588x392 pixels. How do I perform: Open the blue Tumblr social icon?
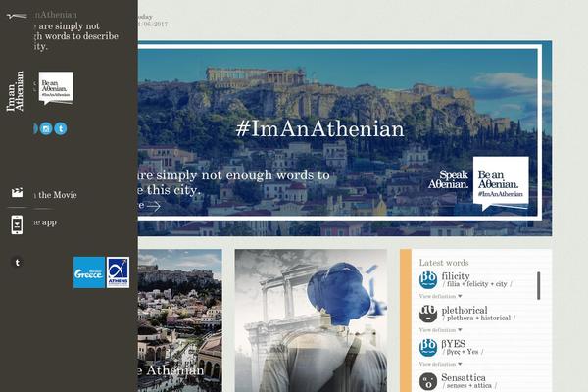(61, 129)
